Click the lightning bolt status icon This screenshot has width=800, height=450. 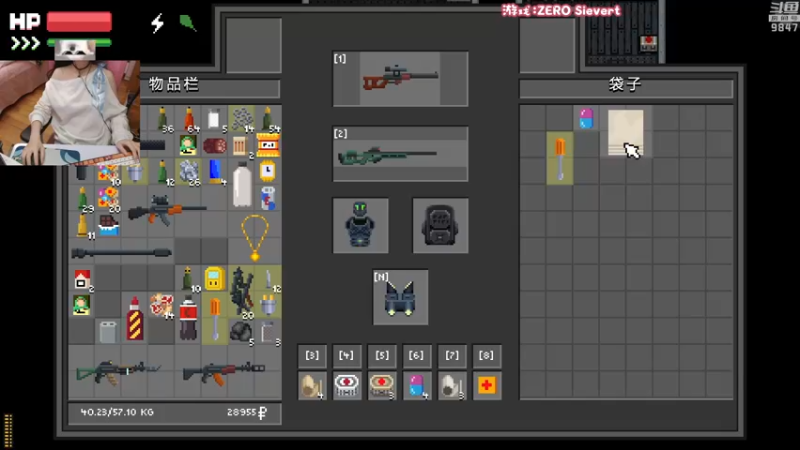158,23
